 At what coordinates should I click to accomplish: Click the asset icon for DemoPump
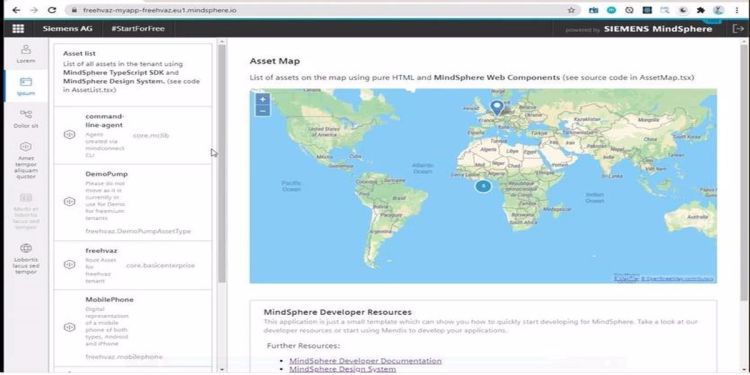coord(69,202)
